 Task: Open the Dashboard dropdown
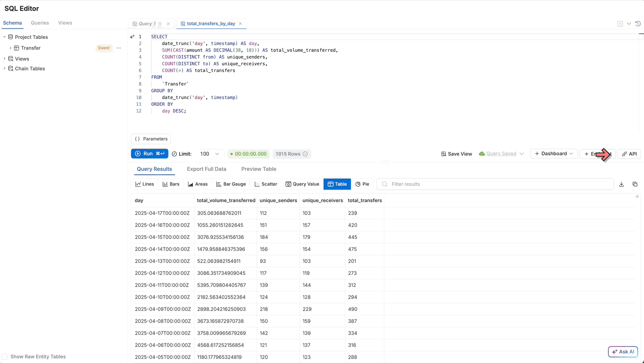click(554, 154)
